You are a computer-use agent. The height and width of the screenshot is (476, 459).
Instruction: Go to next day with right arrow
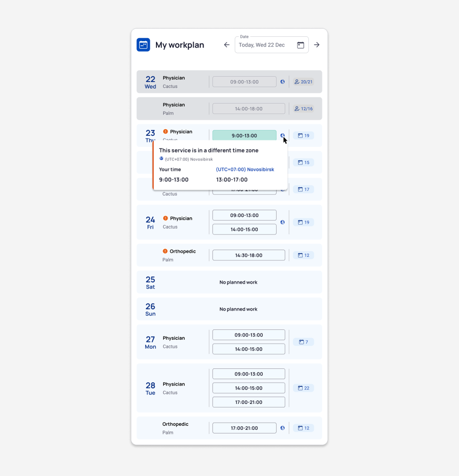coord(316,45)
